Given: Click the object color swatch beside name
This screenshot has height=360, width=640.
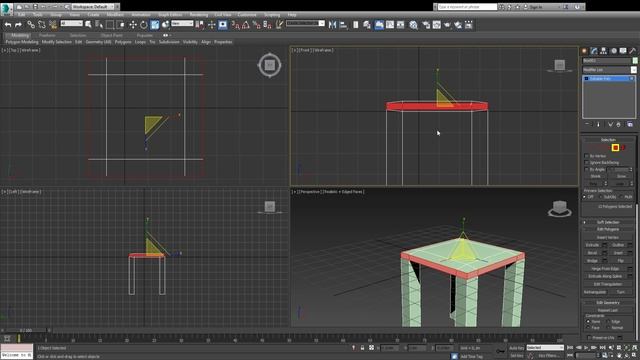Looking at the screenshot, I should (x=635, y=60).
